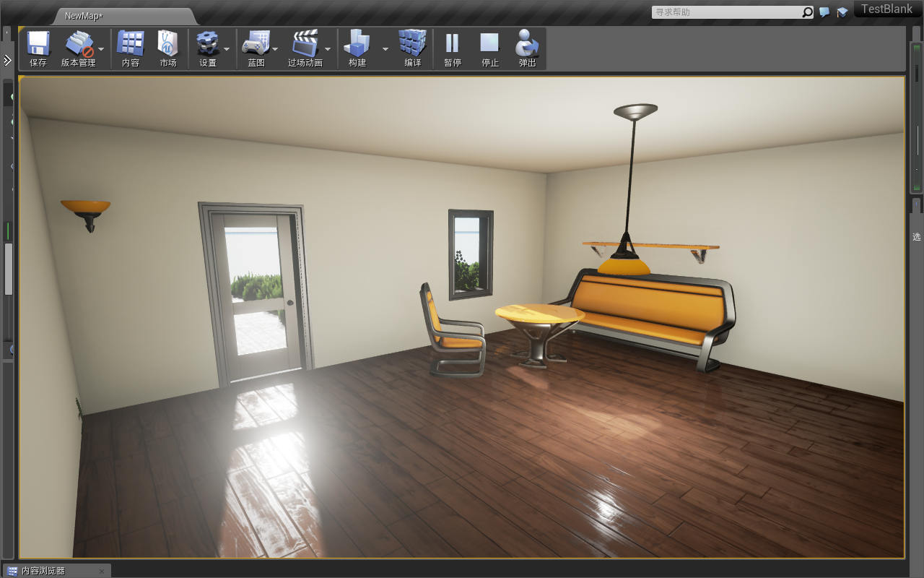Click the vertical scrollbar on left panel
Viewport: 924px width, 578px height.
click(x=9, y=269)
